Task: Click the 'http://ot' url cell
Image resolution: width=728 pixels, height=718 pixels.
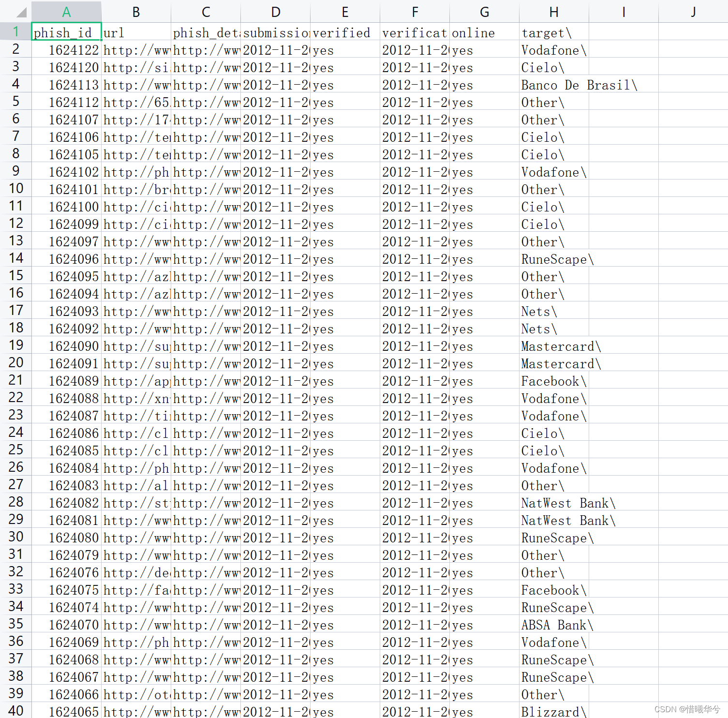Action: coord(136,693)
